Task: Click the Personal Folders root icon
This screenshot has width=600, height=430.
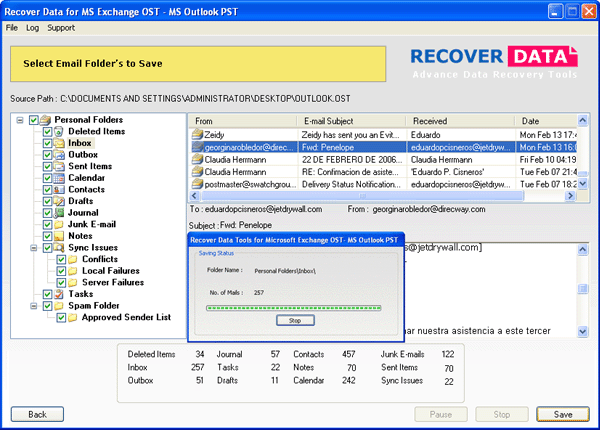Action: (x=45, y=120)
